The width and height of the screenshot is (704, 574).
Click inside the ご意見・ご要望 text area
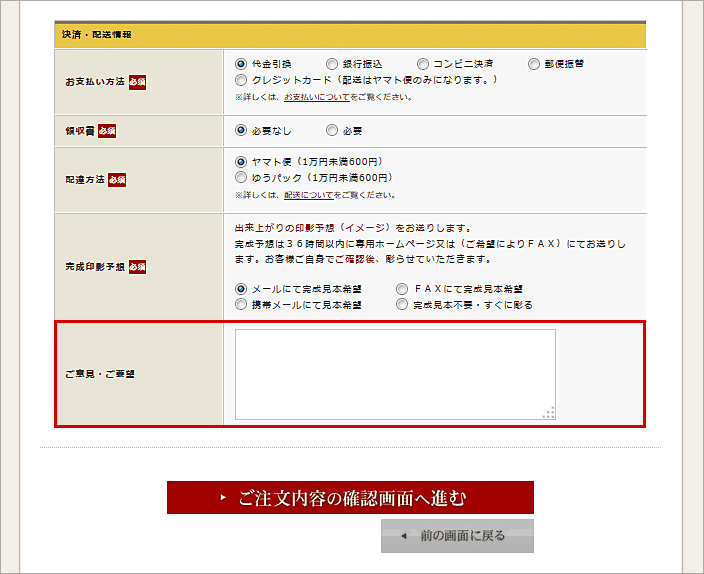(394, 373)
